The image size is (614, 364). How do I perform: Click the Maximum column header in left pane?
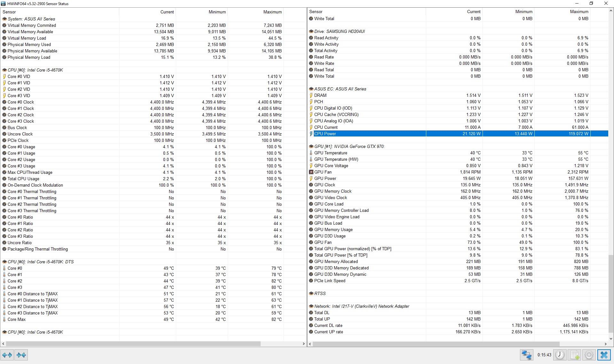(256, 12)
